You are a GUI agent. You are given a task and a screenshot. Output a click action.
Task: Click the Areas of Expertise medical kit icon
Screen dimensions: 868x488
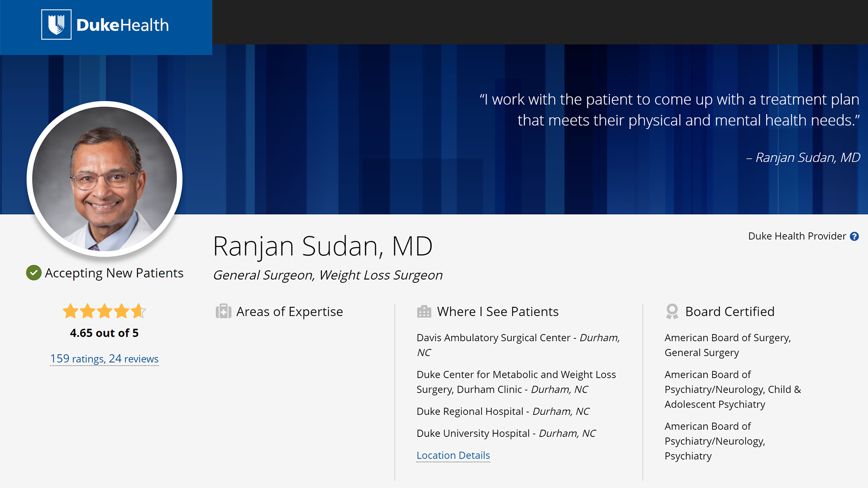223,311
